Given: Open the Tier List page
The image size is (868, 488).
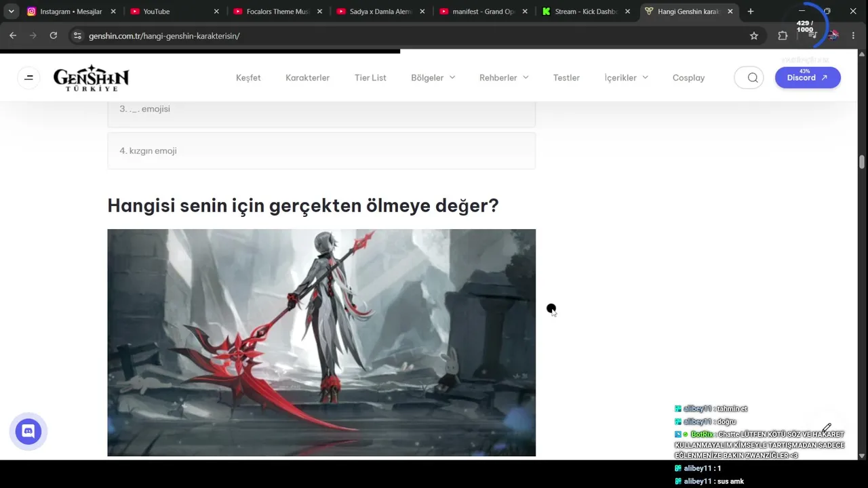Looking at the screenshot, I should [370, 78].
